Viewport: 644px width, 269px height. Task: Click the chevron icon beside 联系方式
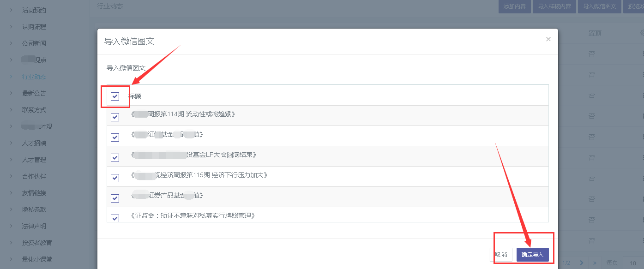[10, 109]
